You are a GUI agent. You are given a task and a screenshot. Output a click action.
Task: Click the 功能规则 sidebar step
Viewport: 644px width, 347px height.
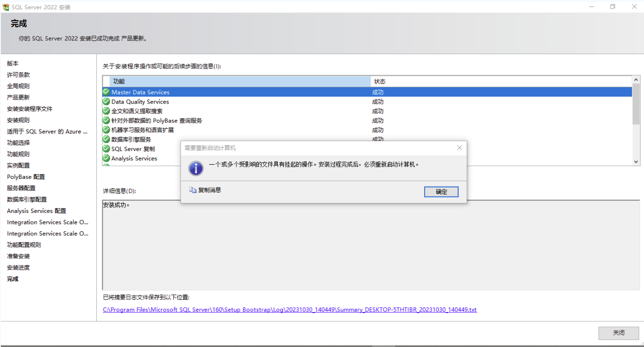[18, 154]
